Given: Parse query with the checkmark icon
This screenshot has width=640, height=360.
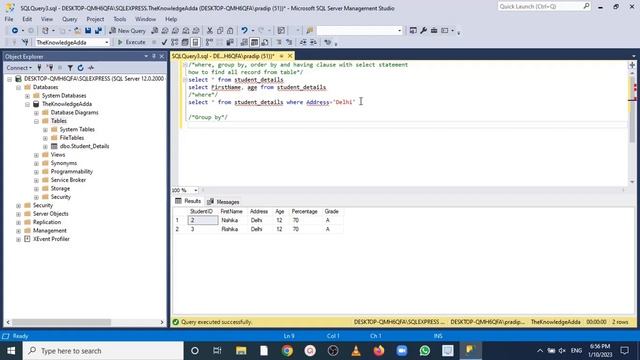Looking at the screenshot, I should click(164, 42).
